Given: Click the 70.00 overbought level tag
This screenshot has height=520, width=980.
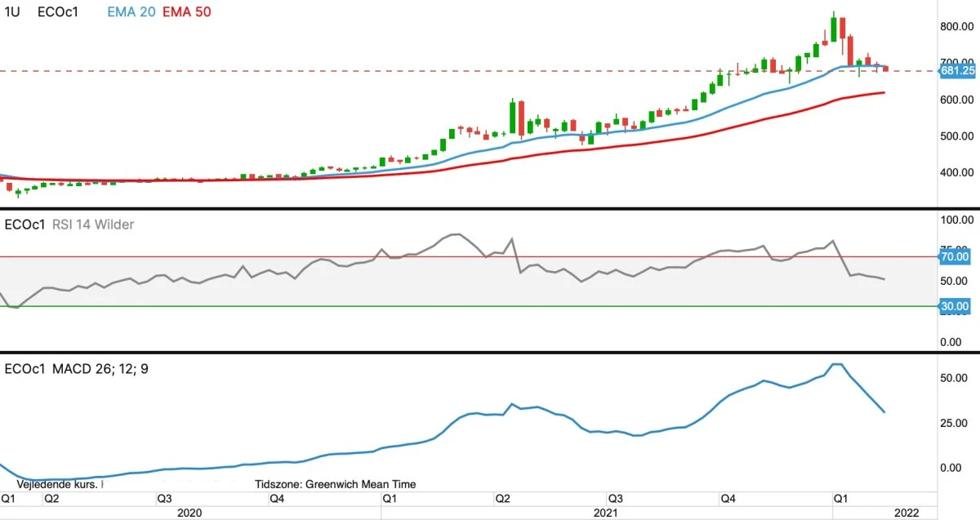Looking at the screenshot, I should pyautogui.click(x=955, y=256).
